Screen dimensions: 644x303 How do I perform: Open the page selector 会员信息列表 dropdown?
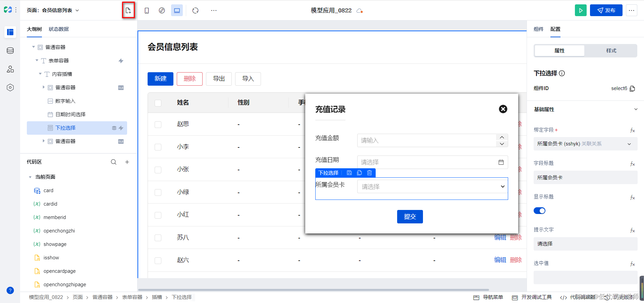coord(53,10)
